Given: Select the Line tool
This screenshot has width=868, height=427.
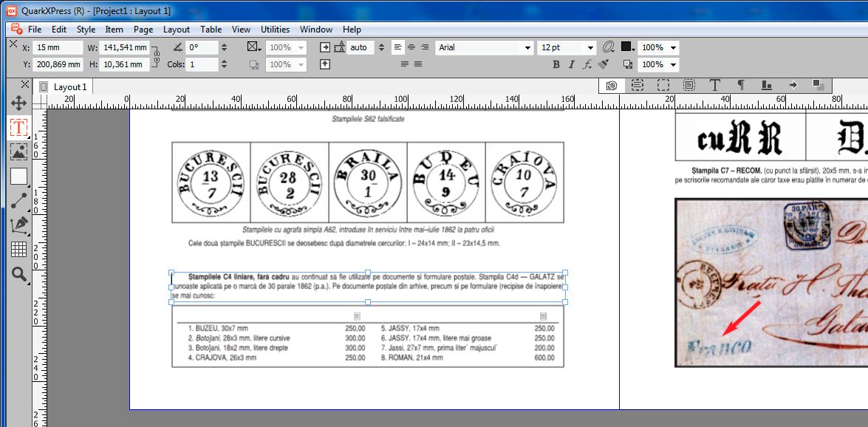Looking at the screenshot, I should 18,200.
